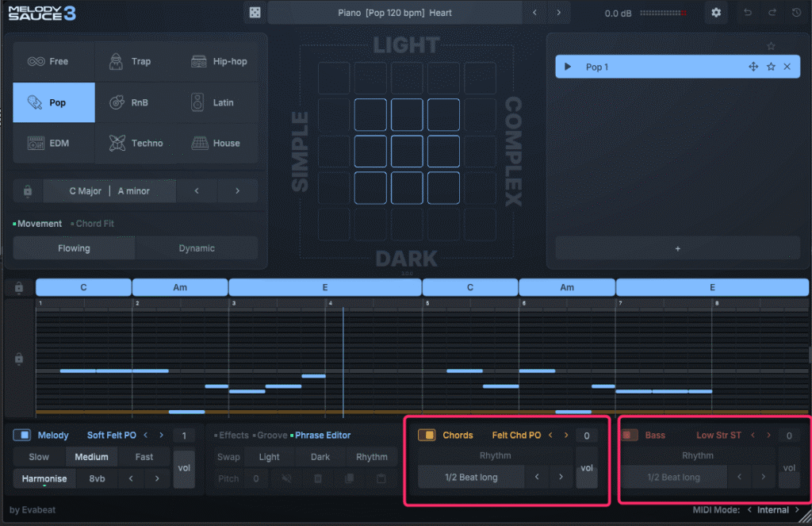Open the settings gear icon
812x526 pixels.
(716, 13)
